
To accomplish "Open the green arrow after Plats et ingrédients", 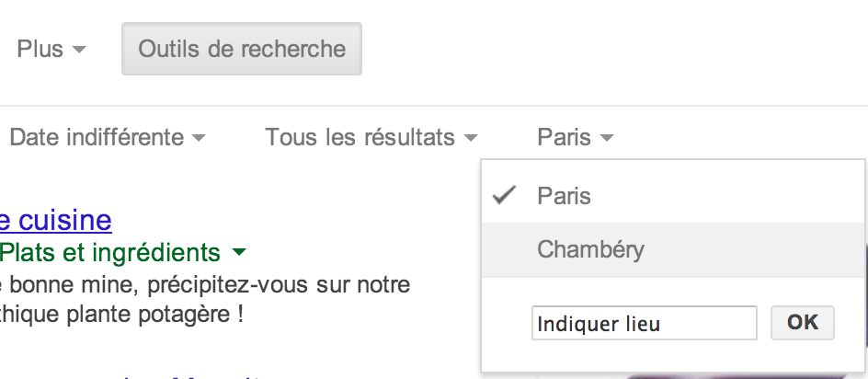I will (238, 253).
